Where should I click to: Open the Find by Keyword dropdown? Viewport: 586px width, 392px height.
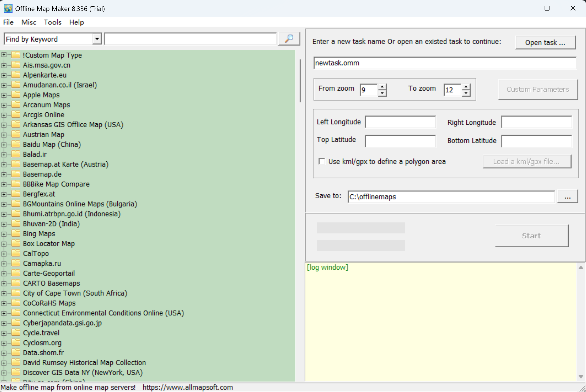point(97,39)
